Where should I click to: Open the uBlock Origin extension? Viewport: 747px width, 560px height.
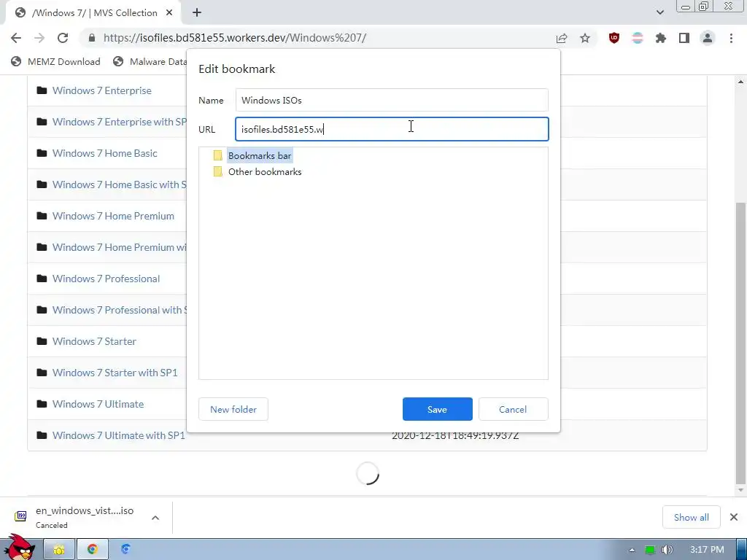[614, 38]
